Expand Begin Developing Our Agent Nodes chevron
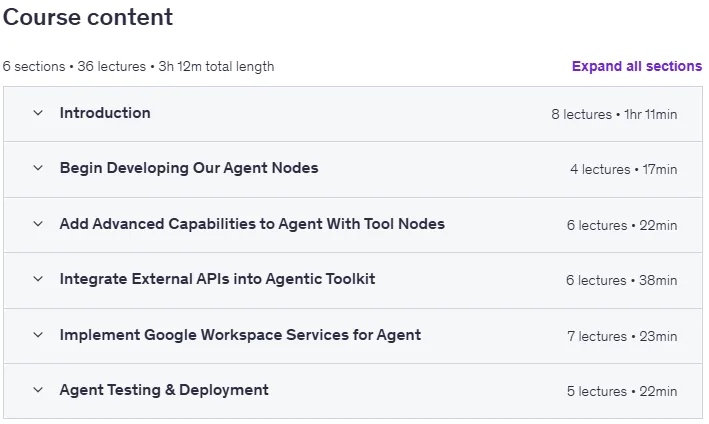 coord(38,168)
